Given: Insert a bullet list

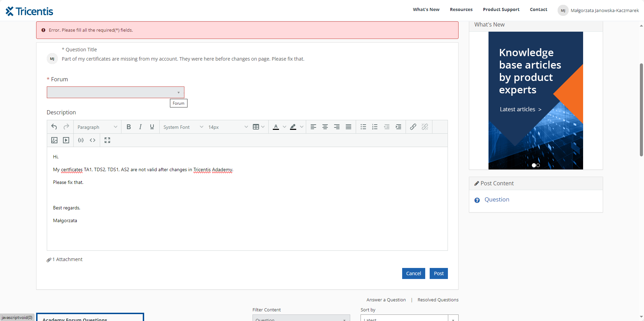Looking at the screenshot, I should point(363,127).
